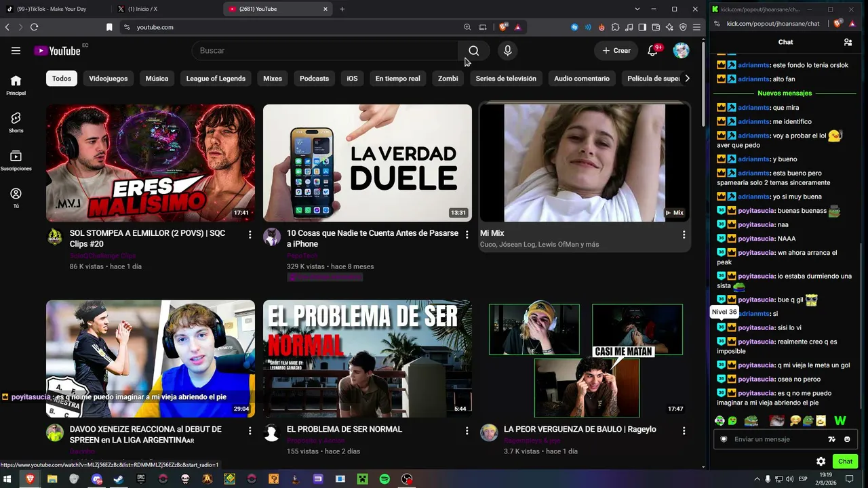The height and width of the screenshot is (488, 868).
Task: Open the EL PROBLEMA DE SER NORMAL thumbnail
Action: 368,359
